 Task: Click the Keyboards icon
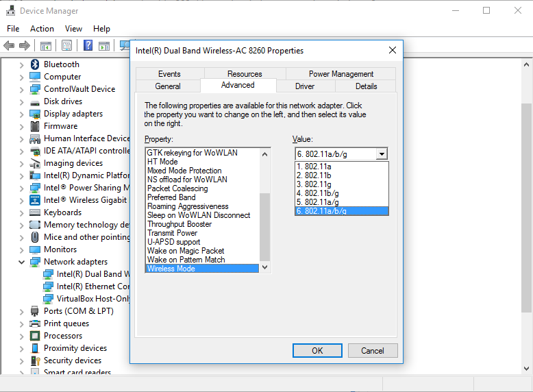pos(35,212)
